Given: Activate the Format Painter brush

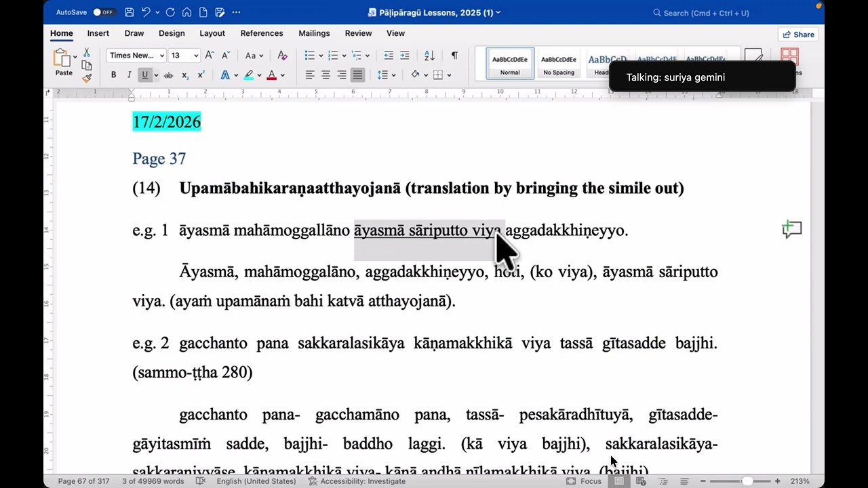Looking at the screenshot, I should tap(87, 78).
